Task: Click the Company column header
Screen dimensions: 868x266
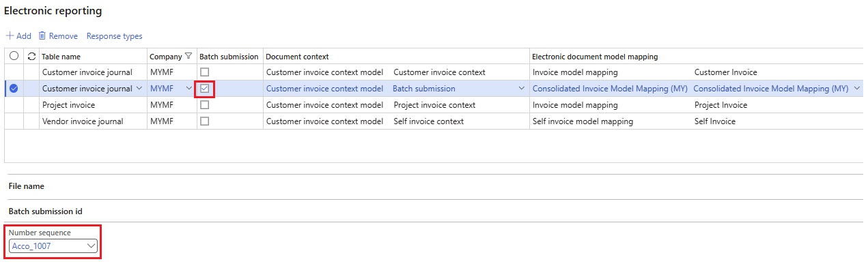Action: 166,57
